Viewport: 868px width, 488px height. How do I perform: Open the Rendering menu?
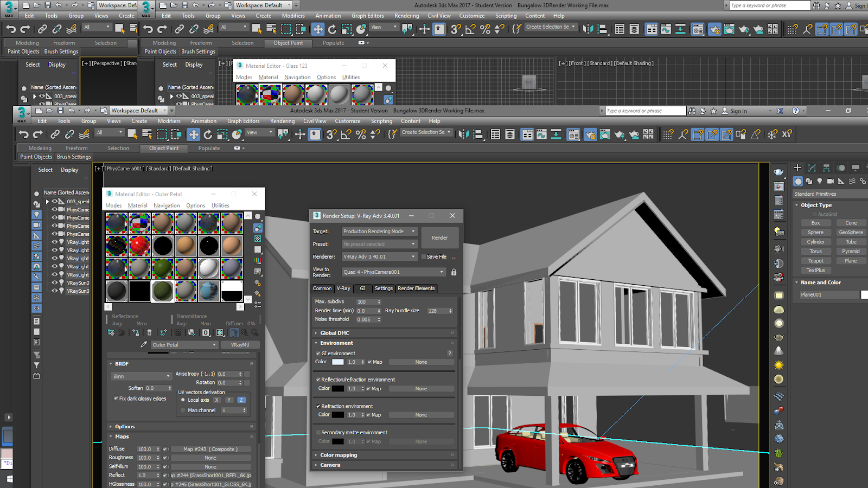coord(282,121)
